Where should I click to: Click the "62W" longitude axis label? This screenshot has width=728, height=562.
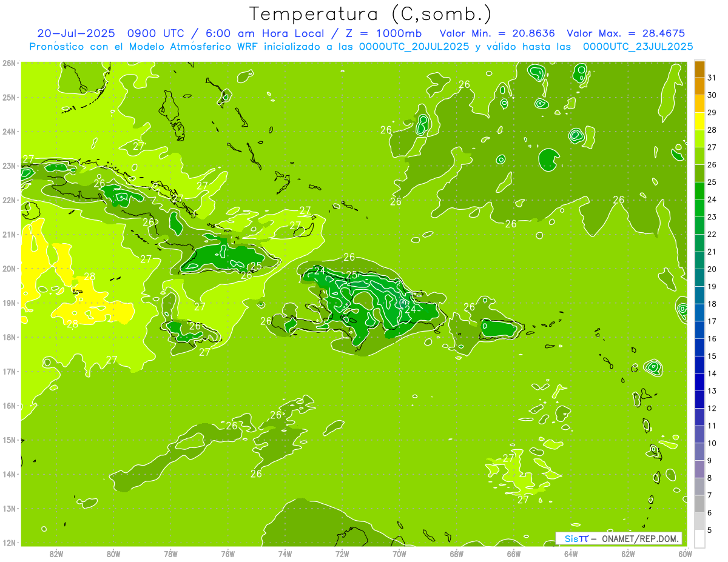[x=629, y=554]
